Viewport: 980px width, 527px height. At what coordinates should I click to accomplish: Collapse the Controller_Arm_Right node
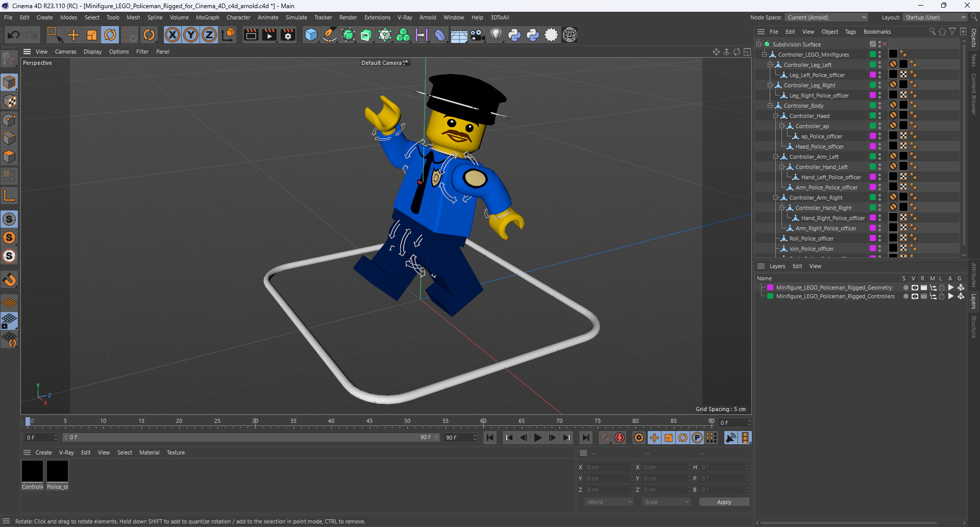pos(776,198)
